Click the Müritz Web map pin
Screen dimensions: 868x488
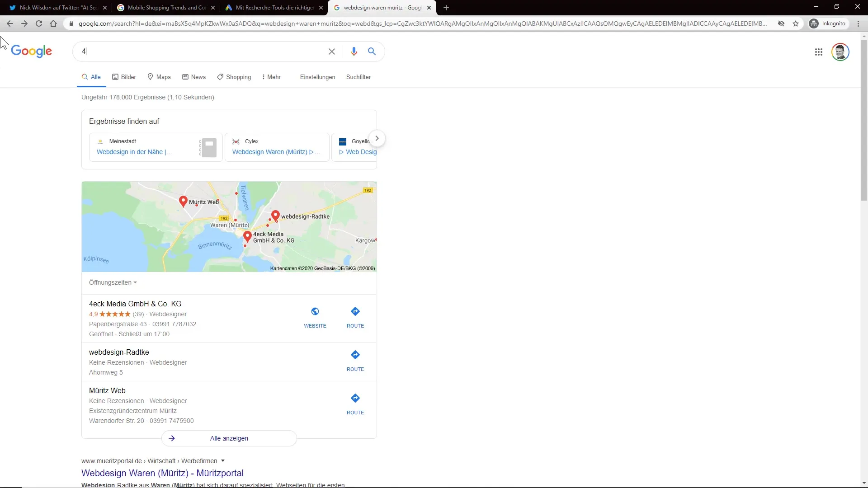coord(183,201)
